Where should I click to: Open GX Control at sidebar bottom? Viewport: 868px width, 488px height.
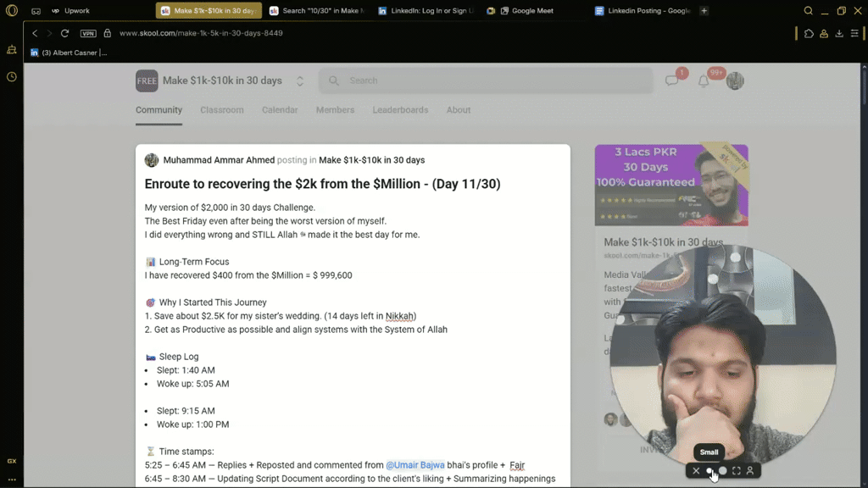point(12,461)
